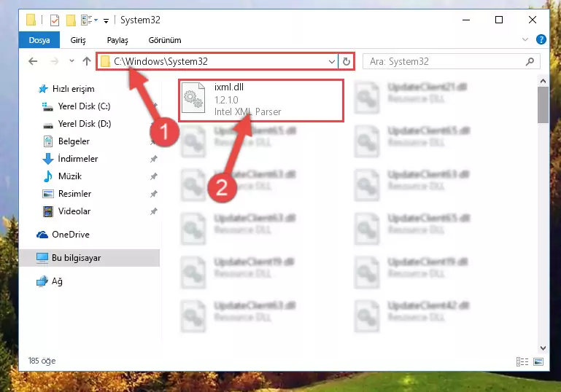
Task: Switch to large icons view using the status bar icon
Action: pyautogui.click(x=538, y=361)
